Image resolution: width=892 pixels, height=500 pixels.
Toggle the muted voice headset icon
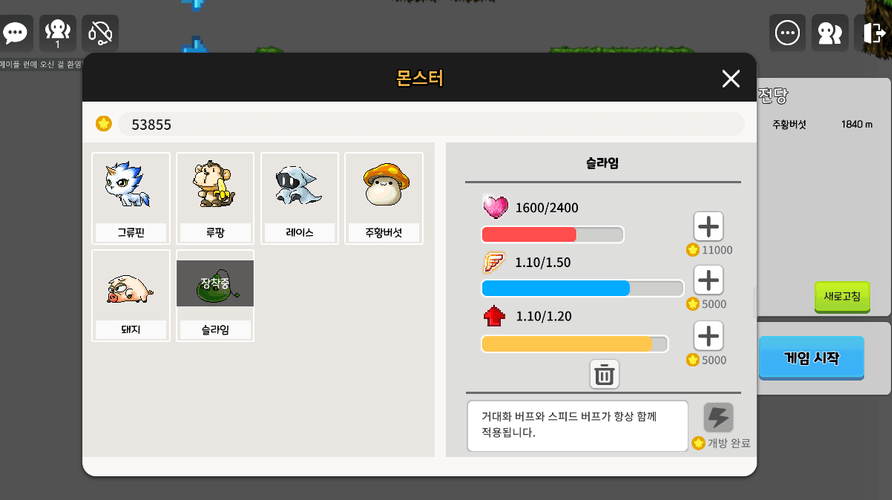click(x=100, y=33)
